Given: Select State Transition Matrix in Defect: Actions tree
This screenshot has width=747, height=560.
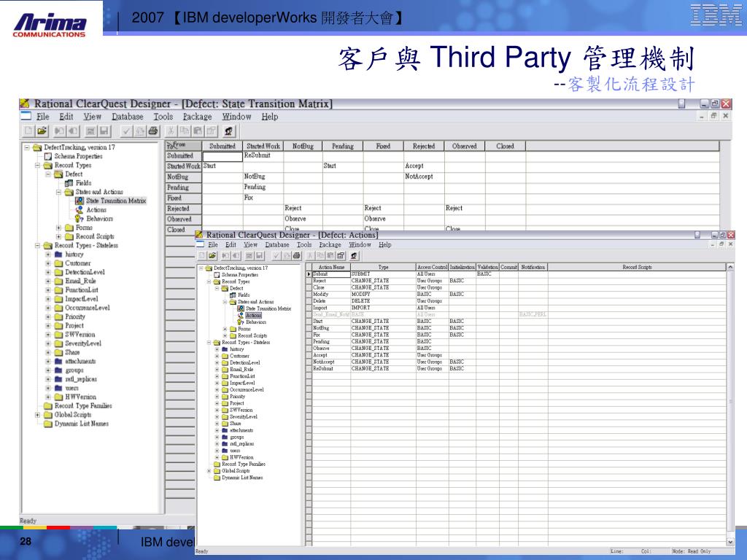Looking at the screenshot, I should pos(268,308).
